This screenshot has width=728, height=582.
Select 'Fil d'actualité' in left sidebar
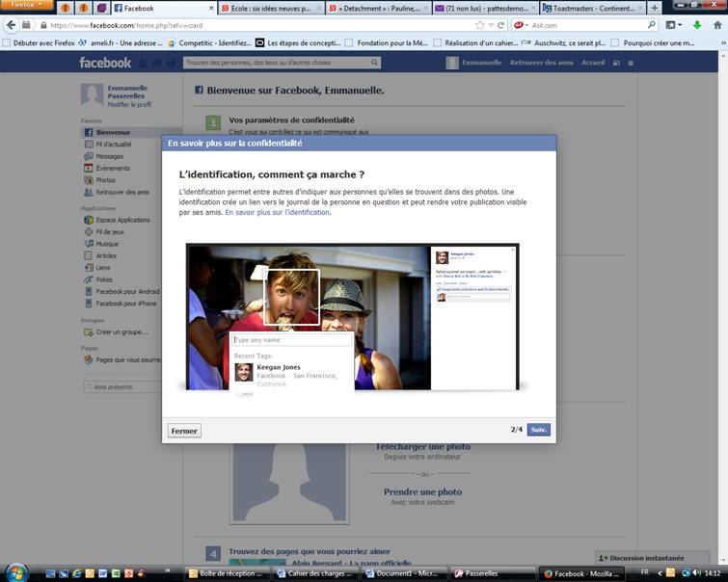pyautogui.click(x=113, y=145)
